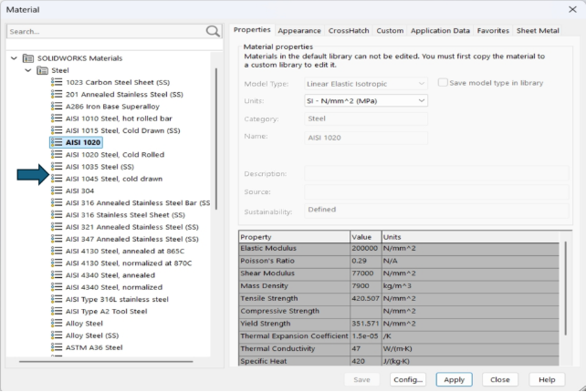Image resolution: width=586 pixels, height=392 pixels.
Task: Collapse the SOLIDWORKS Materials tree node
Action: point(15,58)
